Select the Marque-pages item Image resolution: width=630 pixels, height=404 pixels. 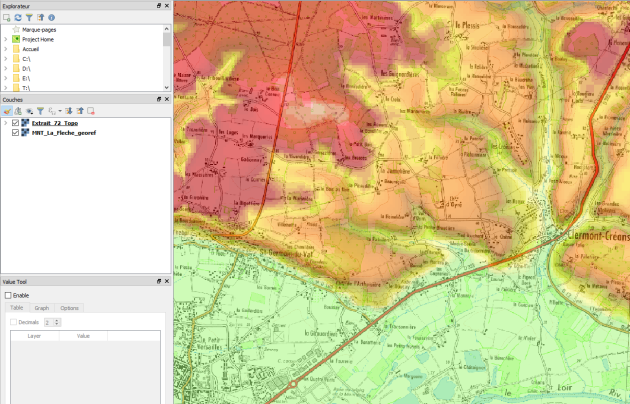pos(39,30)
